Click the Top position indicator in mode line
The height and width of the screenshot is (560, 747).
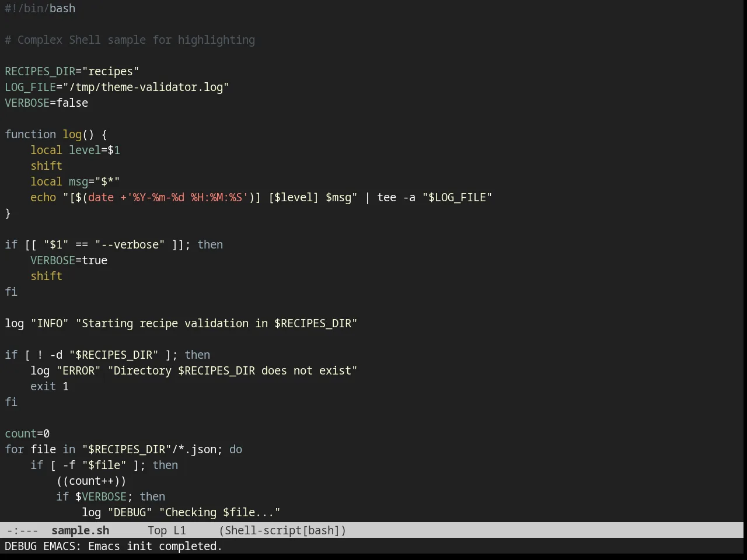157,530
